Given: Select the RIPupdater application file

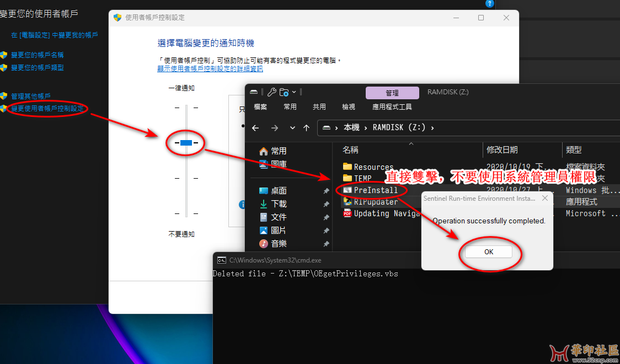Looking at the screenshot, I should pyautogui.click(x=375, y=202).
